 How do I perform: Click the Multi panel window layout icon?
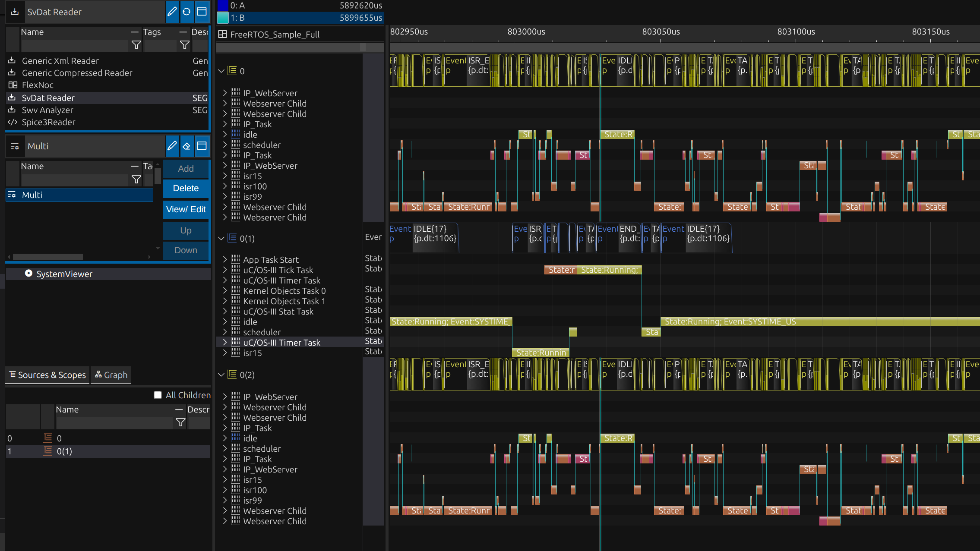click(202, 146)
